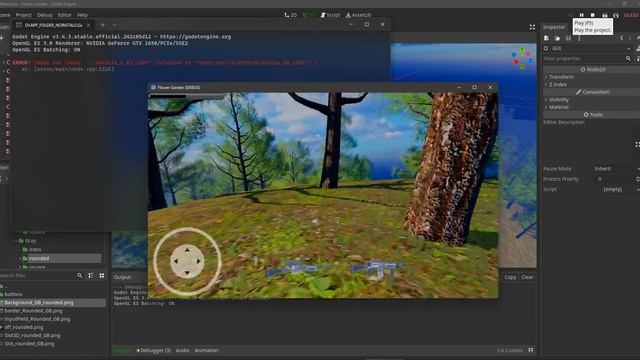Save resource icon in Inspector
The image size is (640, 360).
coord(568,38)
